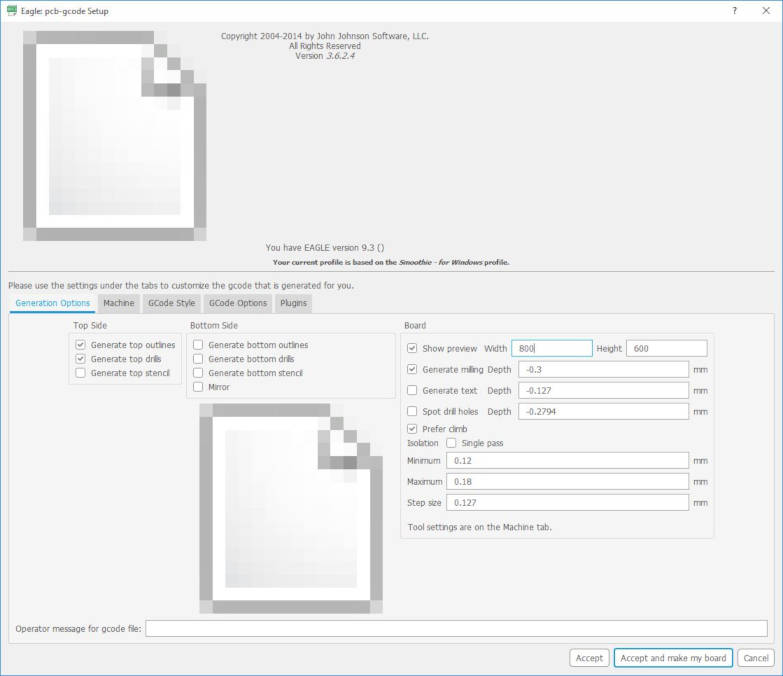Viewport: 783px width, 676px height.
Task: Click the Eagle app icon in title bar
Action: 11,10
